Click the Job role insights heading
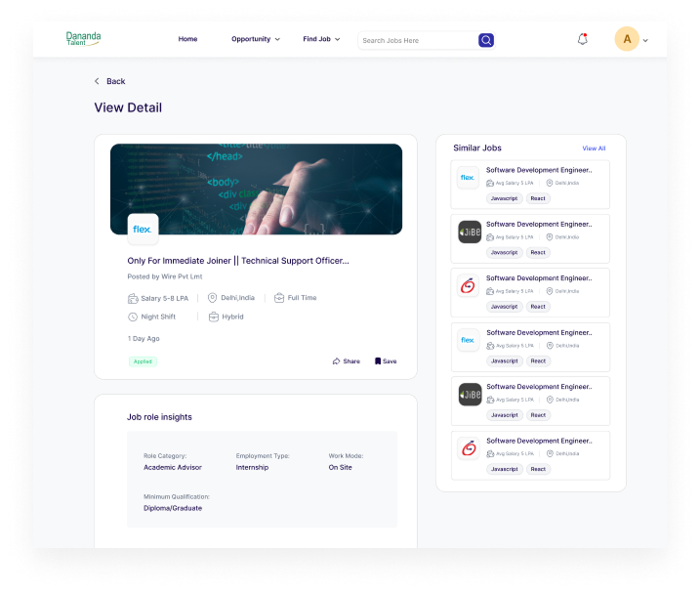 tap(159, 417)
